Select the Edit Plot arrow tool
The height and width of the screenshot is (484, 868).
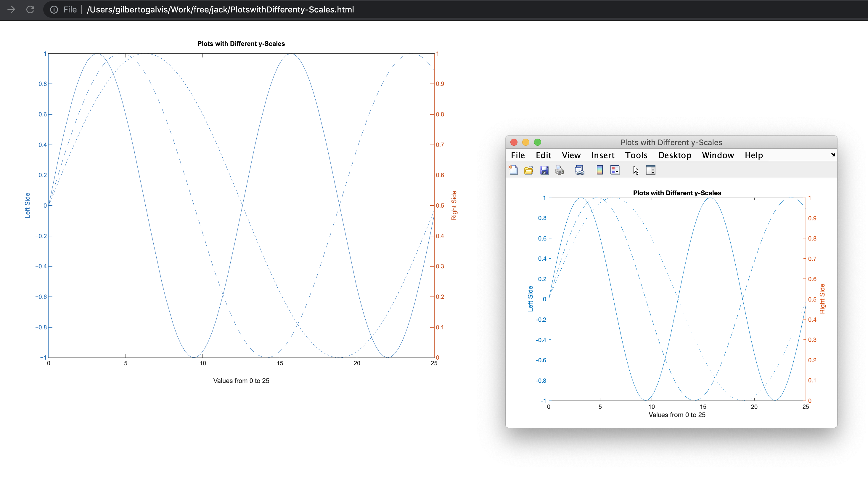tap(636, 170)
